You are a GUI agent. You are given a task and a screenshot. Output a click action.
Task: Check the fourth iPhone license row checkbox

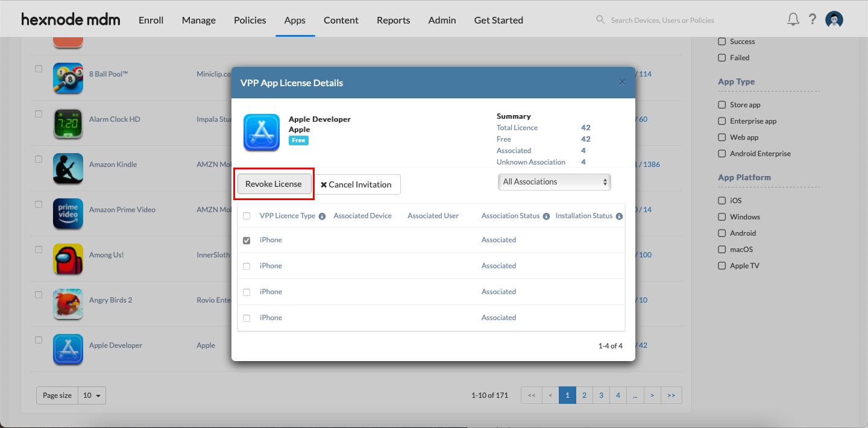247,318
